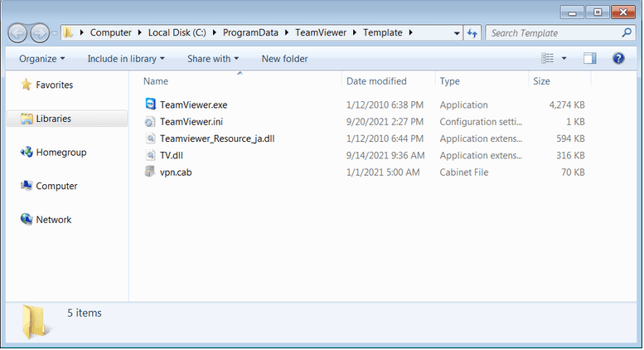Viewport: 644px width, 350px height.
Task: Click the Computer icon in sidebar
Action: [x=27, y=186]
